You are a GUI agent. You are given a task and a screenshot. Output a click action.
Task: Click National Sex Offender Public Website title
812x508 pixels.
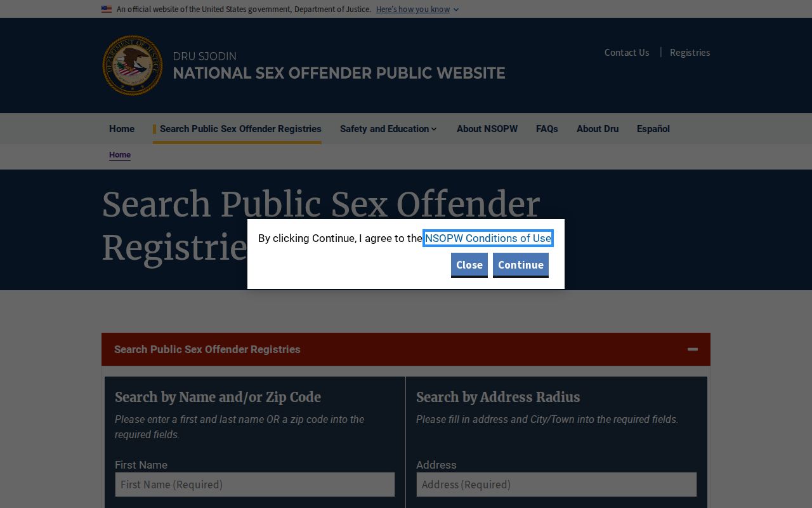tap(339, 73)
